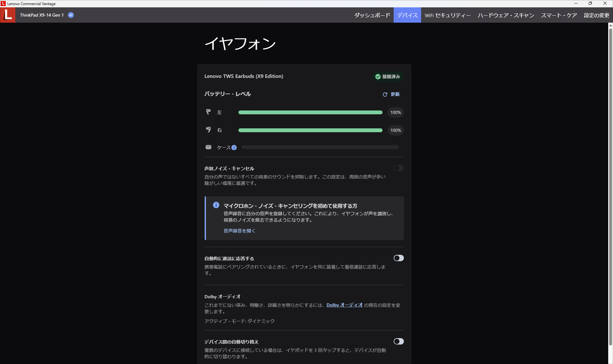Click the left earbud battery level bar
This screenshot has width=613, height=364.
(x=310, y=112)
